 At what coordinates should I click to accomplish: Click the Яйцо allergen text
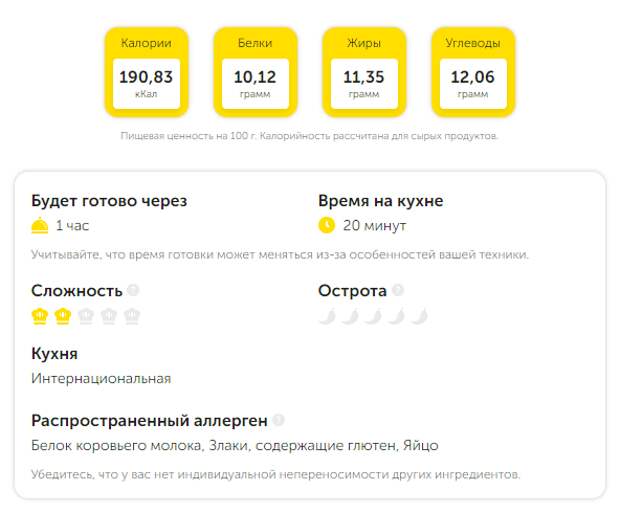[x=421, y=446]
